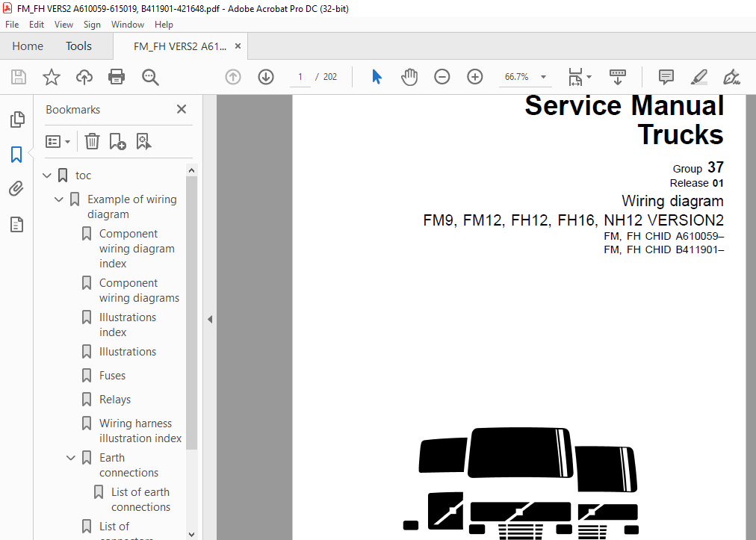Open the Find text search tool

[150, 77]
